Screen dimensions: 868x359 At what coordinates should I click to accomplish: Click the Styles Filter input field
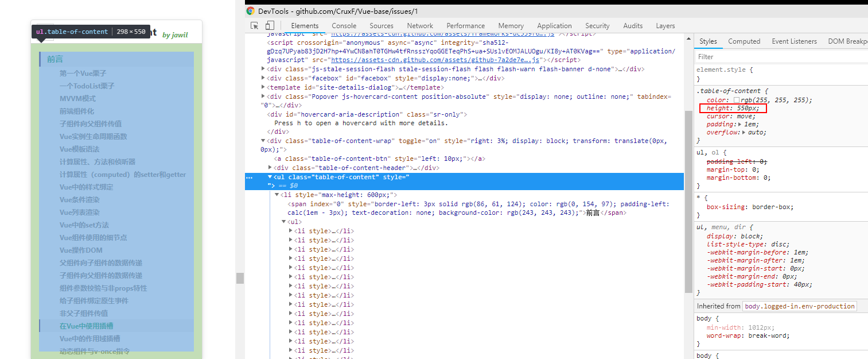click(780, 57)
